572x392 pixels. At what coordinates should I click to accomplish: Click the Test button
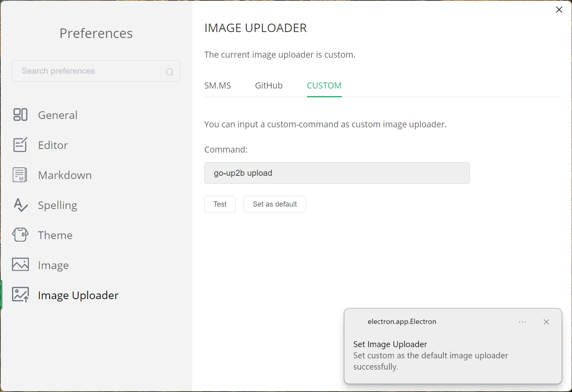tap(220, 204)
